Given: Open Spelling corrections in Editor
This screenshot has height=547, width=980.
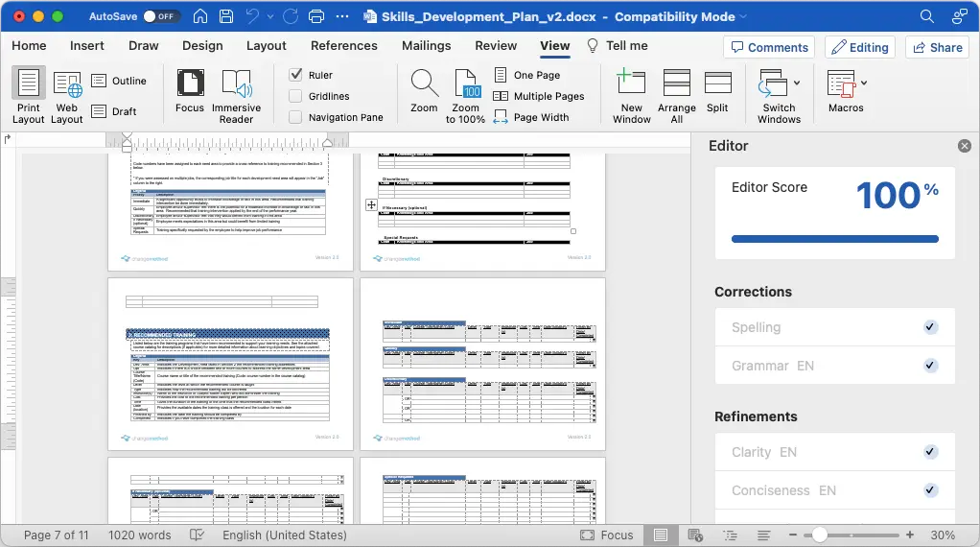Looking at the screenshot, I should 835,327.
